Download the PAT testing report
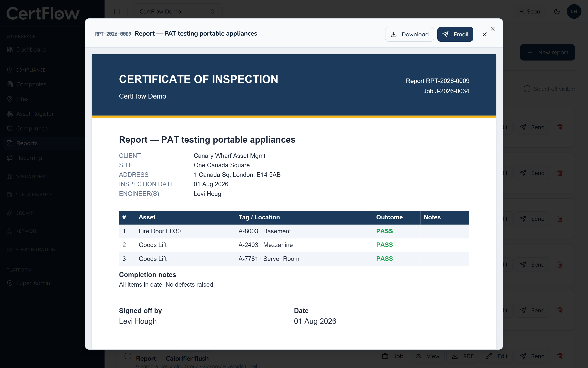Image resolution: width=588 pixels, height=368 pixels. point(409,34)
